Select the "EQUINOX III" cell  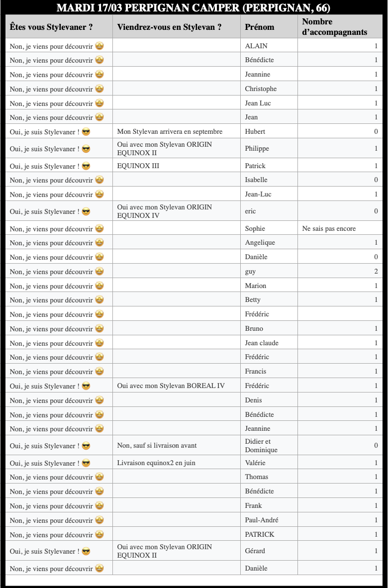pos(138,166)
